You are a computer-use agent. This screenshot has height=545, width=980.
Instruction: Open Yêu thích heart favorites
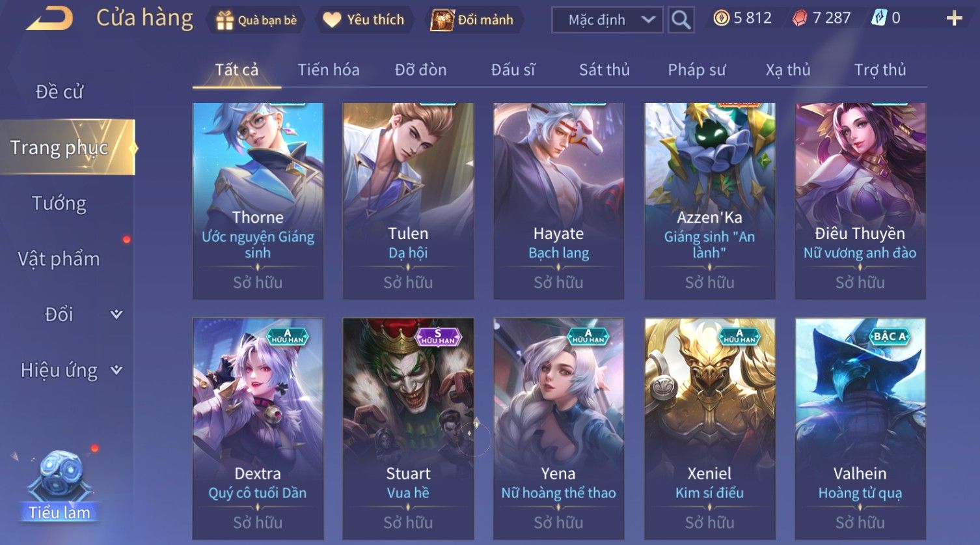332,20
